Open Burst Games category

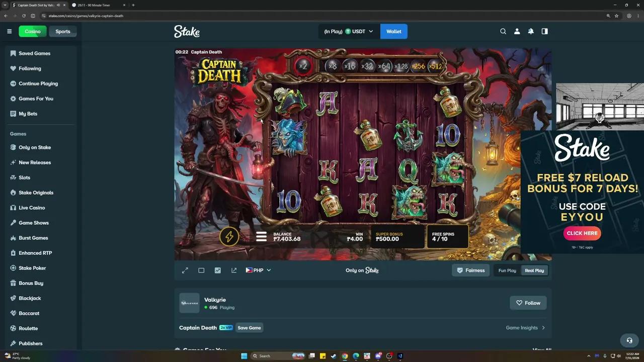41,238
